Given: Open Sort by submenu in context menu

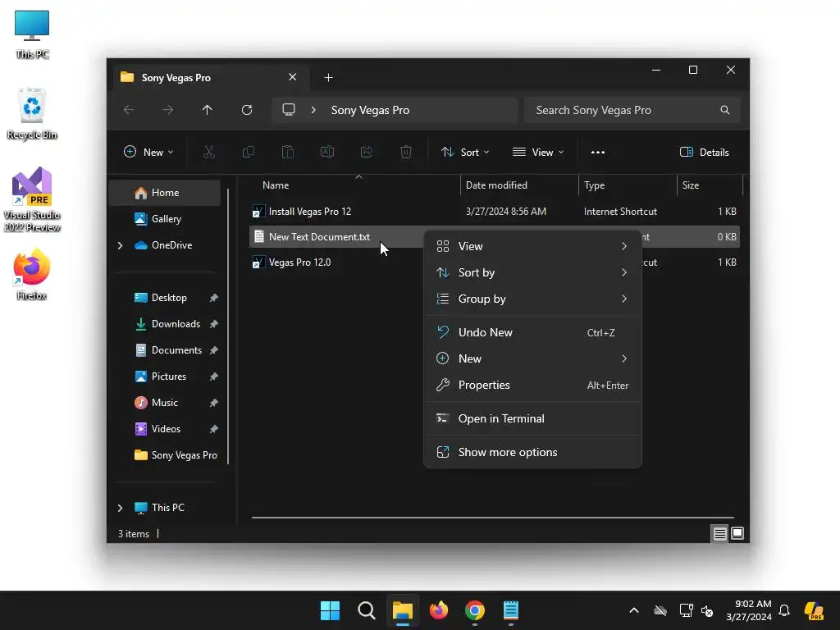Looking at the screenshot, I should coord(532,272).
